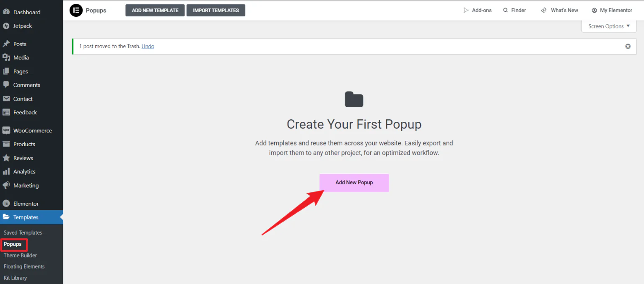Screen dimensions: 644x284
Task: Dismiss the trash notice with the X icon
Action: pos(628,46)
